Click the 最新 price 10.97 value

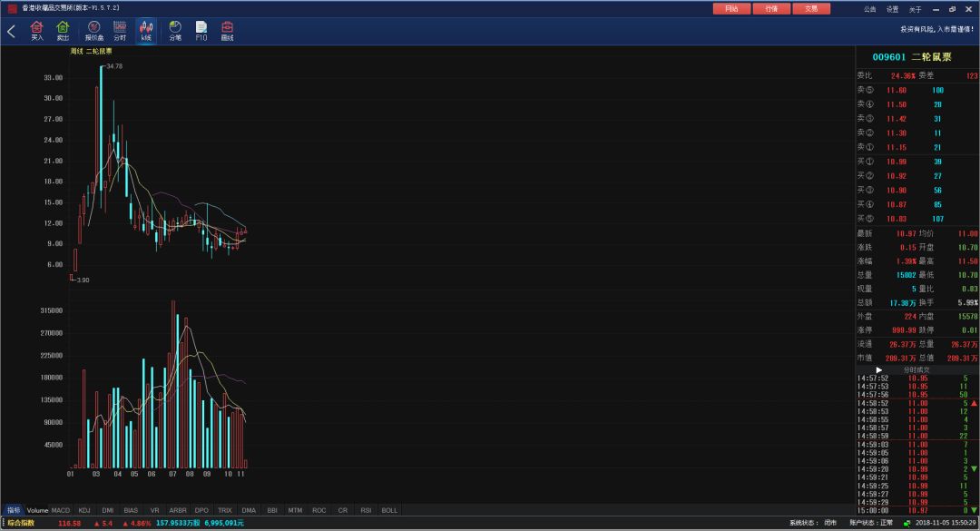point(906,233)
